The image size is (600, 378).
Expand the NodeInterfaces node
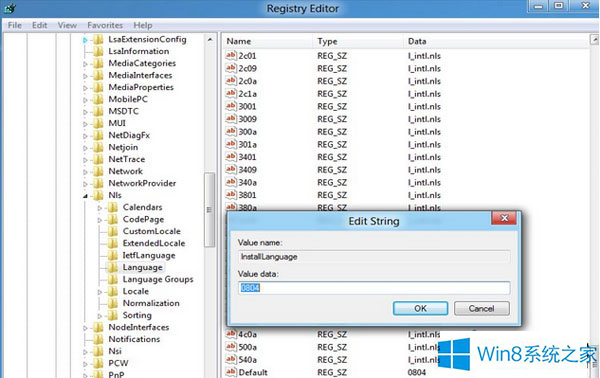(85, 328)
